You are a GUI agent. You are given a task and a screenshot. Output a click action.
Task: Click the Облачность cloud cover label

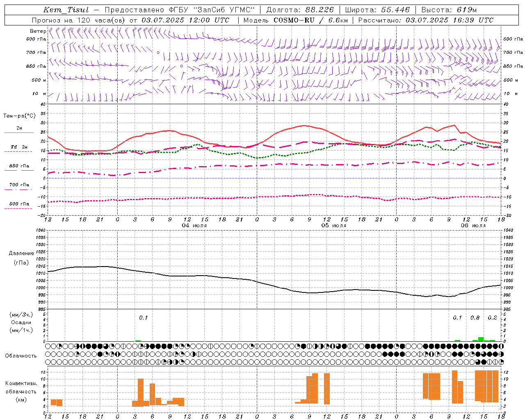tap(21, 356)
